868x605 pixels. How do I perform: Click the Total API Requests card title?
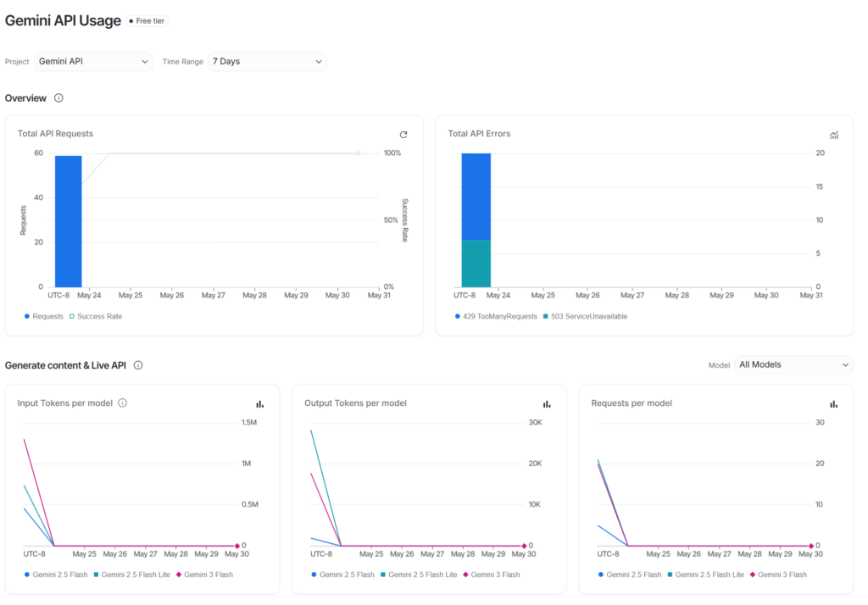55,133
